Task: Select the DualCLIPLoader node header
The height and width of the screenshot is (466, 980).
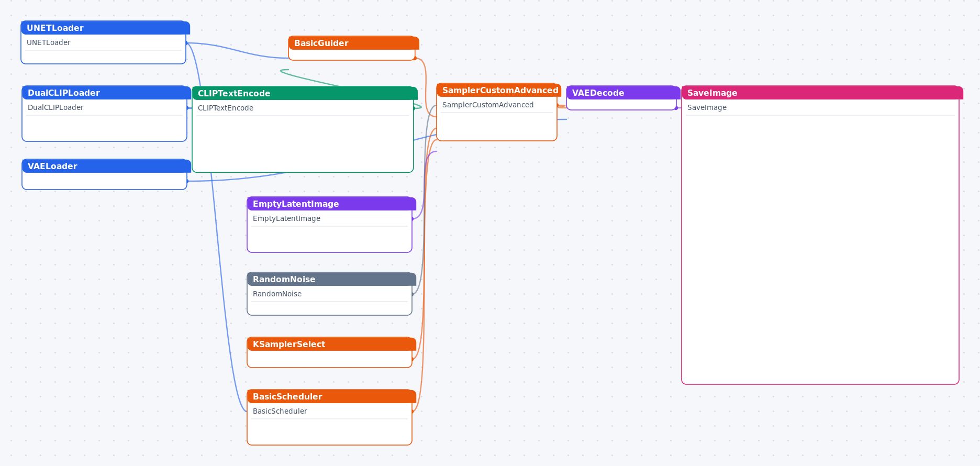Action: (106, 93)
